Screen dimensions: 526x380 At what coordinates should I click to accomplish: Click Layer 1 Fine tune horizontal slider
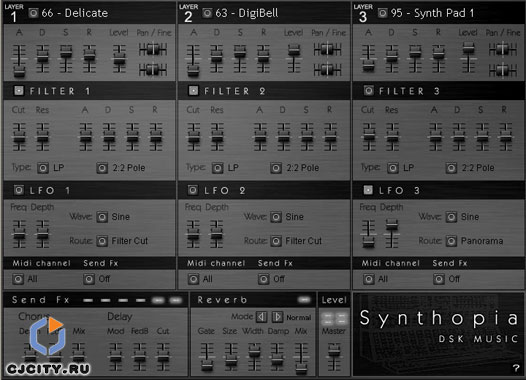pos(153,70)
